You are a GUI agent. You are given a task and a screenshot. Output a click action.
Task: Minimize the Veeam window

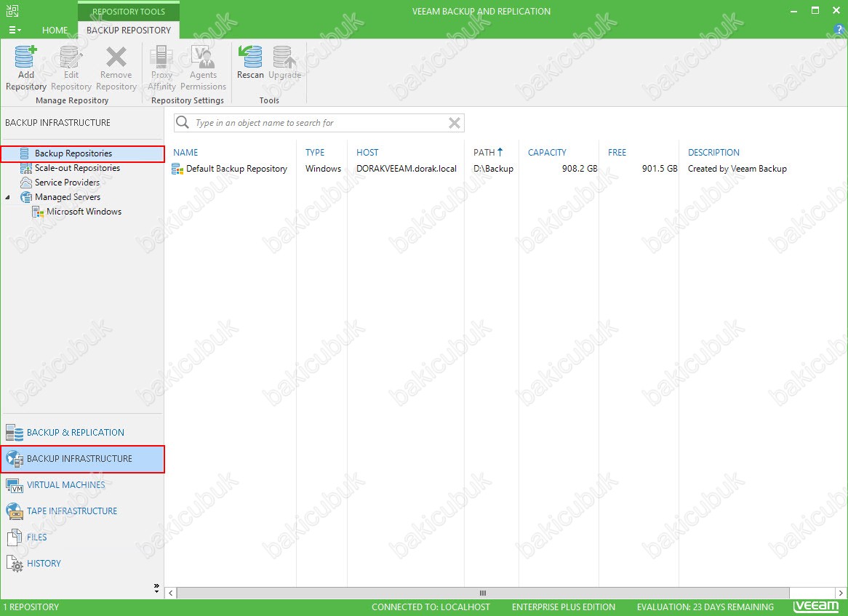[x=794, y=11]
